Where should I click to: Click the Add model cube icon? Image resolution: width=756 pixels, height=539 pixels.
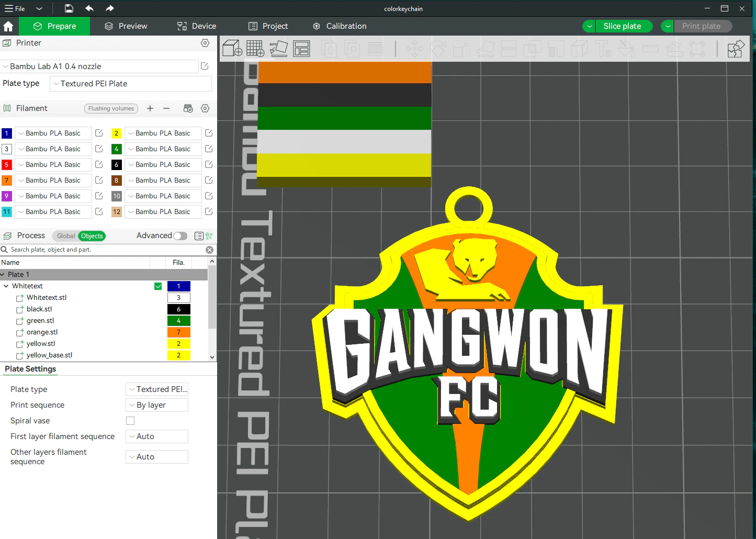pos(232,49)
